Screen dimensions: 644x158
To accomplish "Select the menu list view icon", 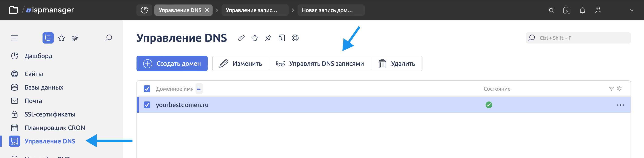I will (x=48, y=38).
